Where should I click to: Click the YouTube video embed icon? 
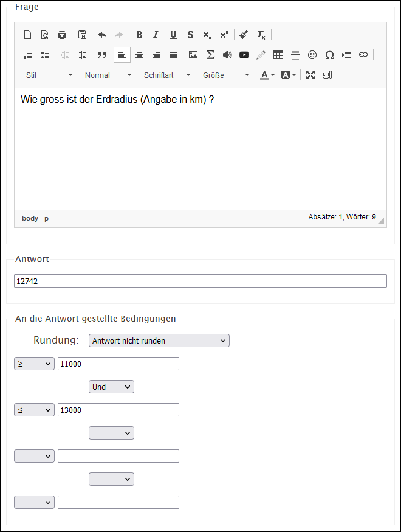[x=244, y=55]
